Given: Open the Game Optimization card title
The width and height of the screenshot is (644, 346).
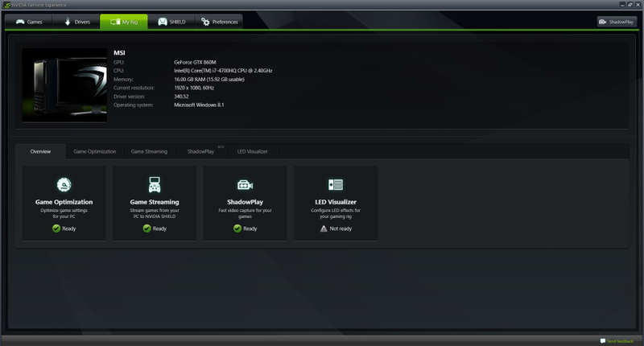Looking at the screenshot, I should point(64,202).
